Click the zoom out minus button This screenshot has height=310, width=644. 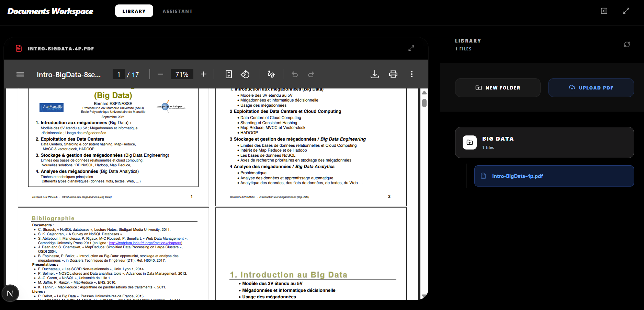click(160, 74)
